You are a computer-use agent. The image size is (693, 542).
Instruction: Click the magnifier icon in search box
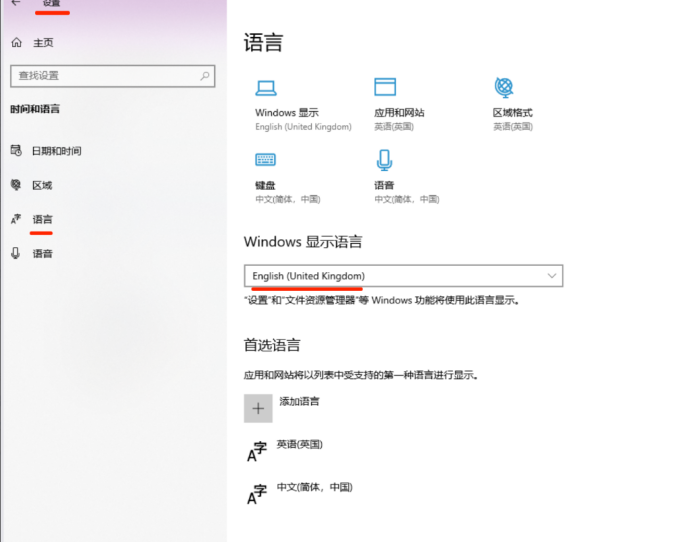click(205, 76)
